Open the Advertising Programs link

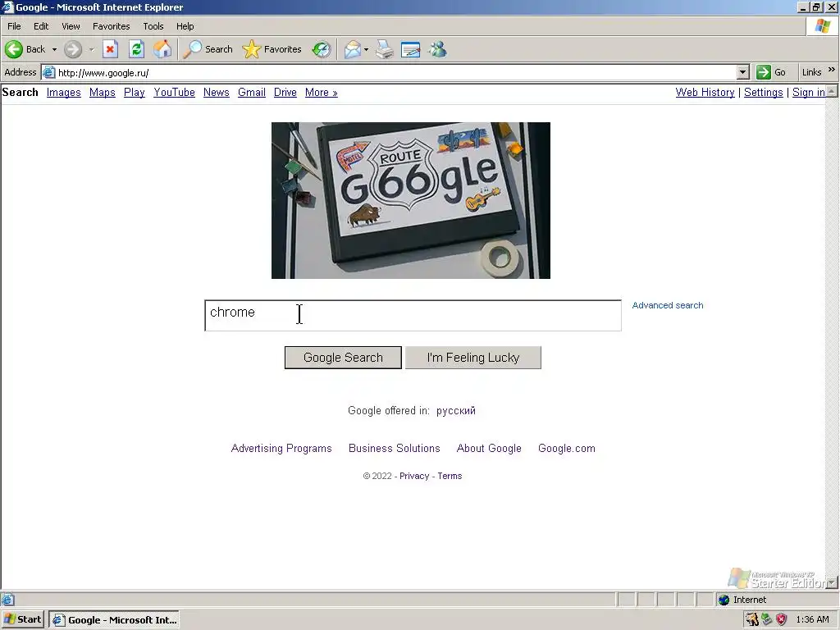pyautogui.click(x=281, y=449)
